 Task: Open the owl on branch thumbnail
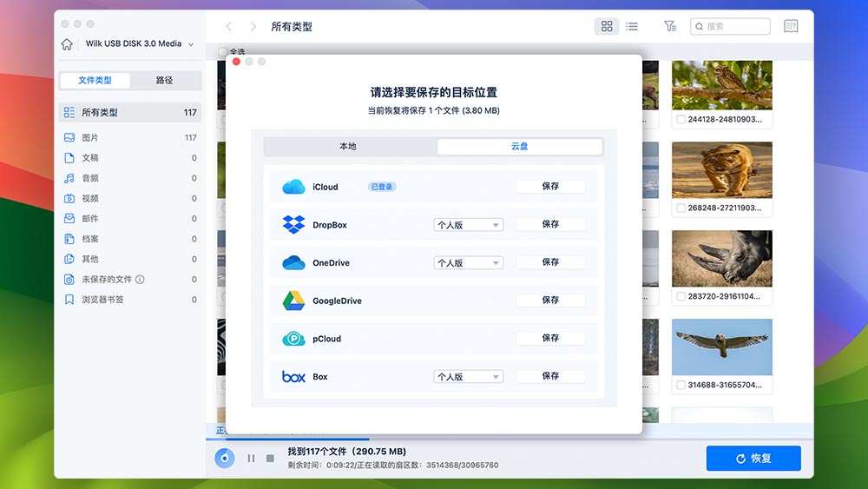pos(722,85)
